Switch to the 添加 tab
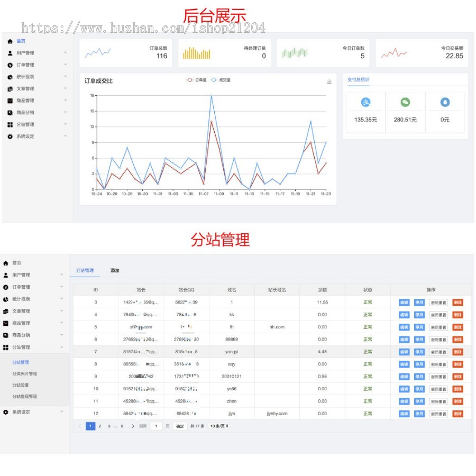The width and height of the screenshot is (476, 476). point(115,270)
